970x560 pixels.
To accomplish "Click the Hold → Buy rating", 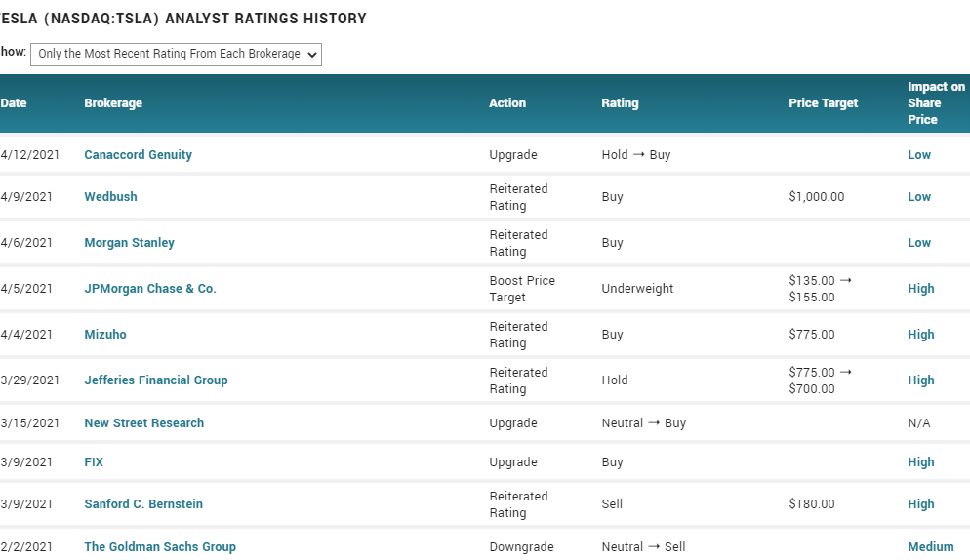I will tap(636, 155).
